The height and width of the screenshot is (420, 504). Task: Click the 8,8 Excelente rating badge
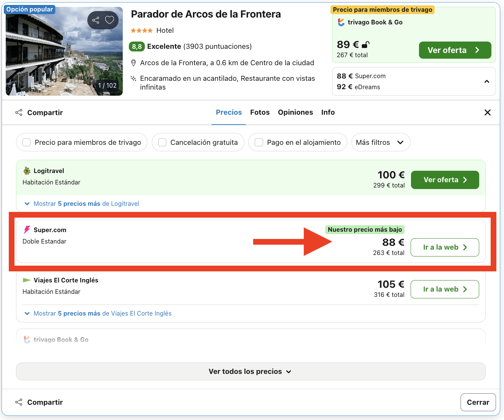pos(137,46)
